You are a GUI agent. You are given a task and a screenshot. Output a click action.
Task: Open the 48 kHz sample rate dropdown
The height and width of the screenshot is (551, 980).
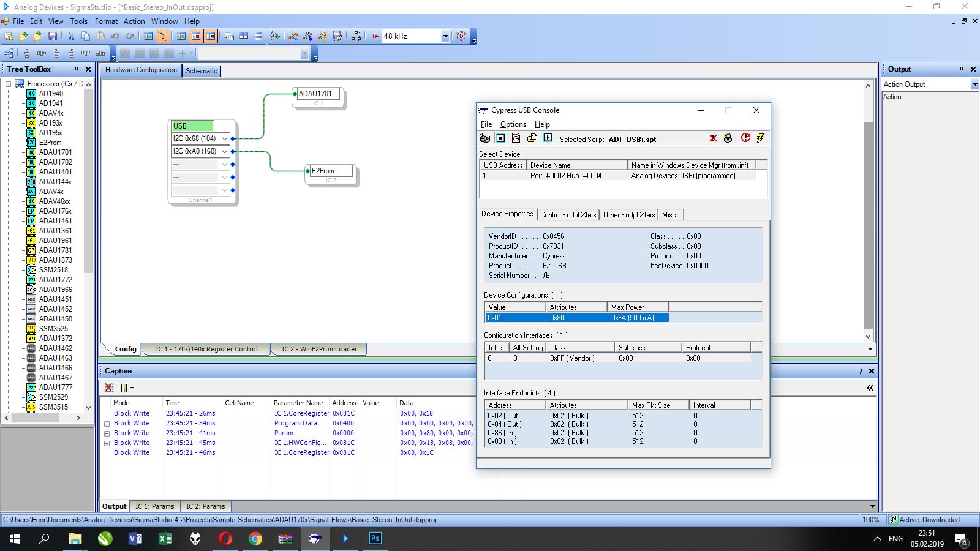445,36
